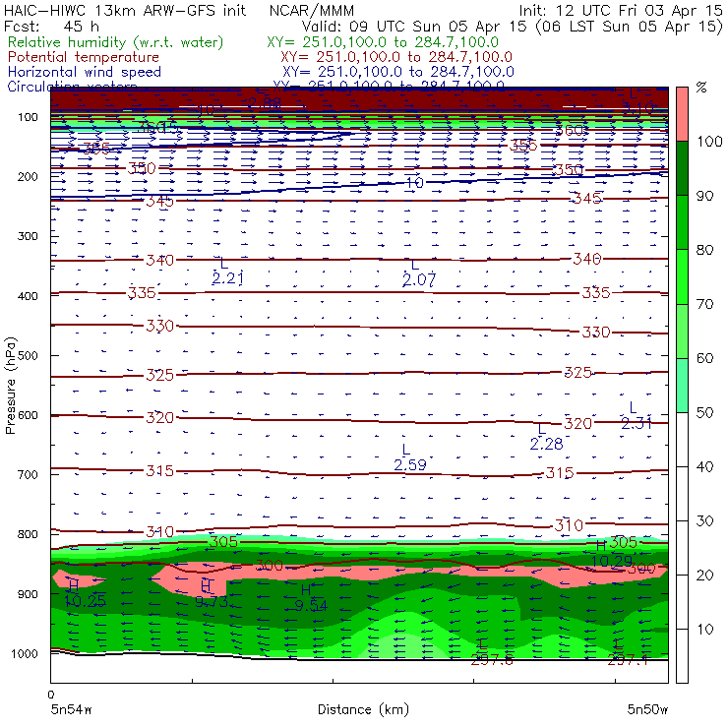This screenshot has width=728, height=728.
Task: Click the colorbar segment between 70 and 80
Action: pos(682,276)
